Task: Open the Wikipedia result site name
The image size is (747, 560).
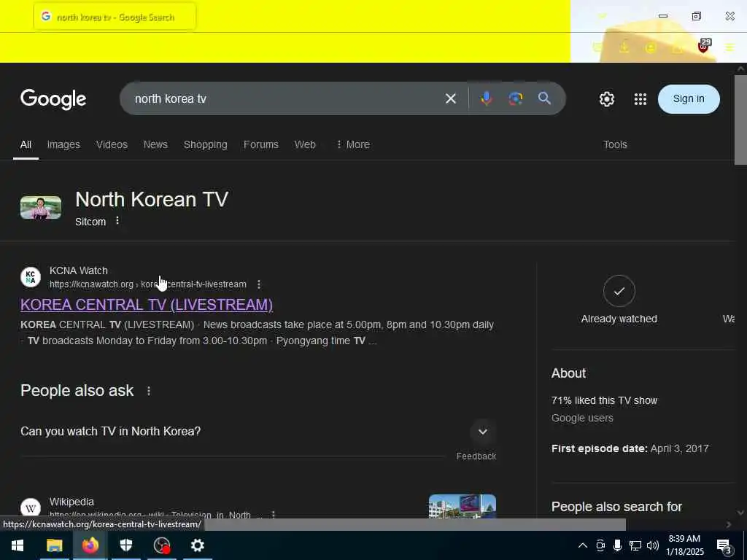Action: [71, 502]
